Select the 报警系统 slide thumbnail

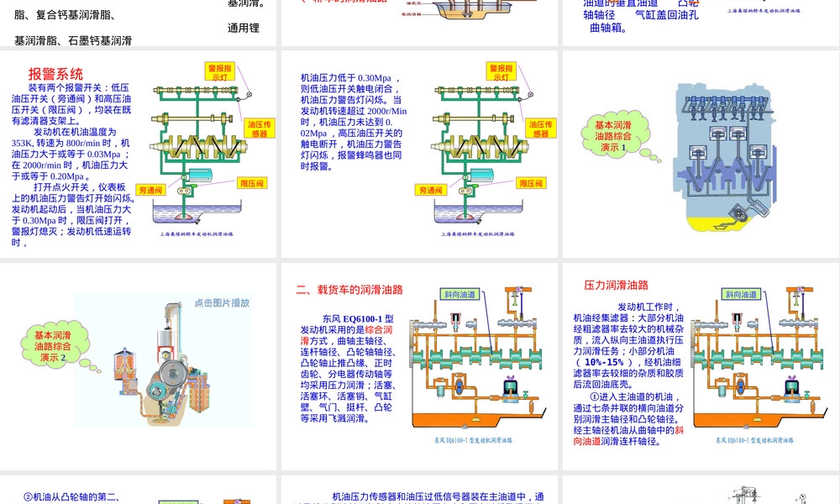point(139,155)
